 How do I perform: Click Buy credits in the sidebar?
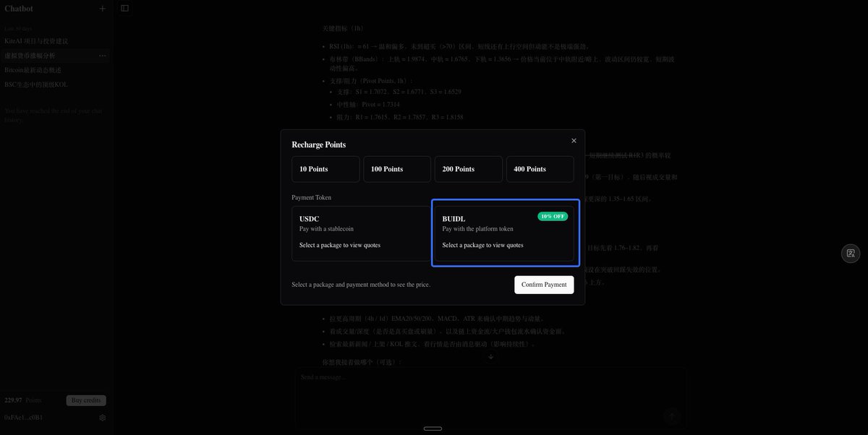pyautogui.click(x=86, y=400)
